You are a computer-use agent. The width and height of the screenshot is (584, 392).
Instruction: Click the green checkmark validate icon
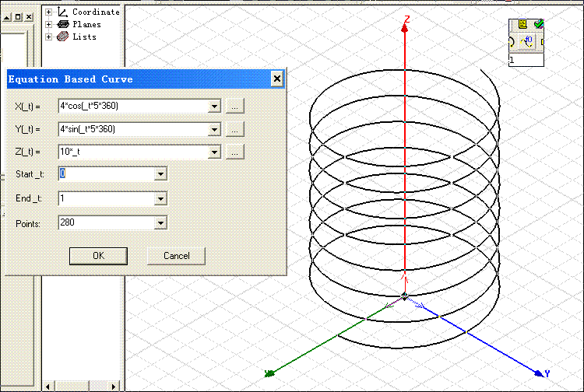[539, 24]
